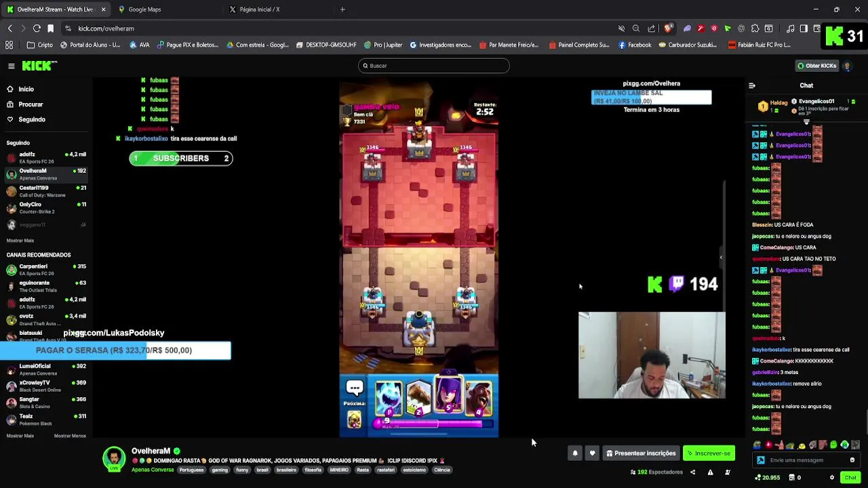Open Procurar in Kick sidebar
Screen dimensions: 868x488
[x=31, y=104]
